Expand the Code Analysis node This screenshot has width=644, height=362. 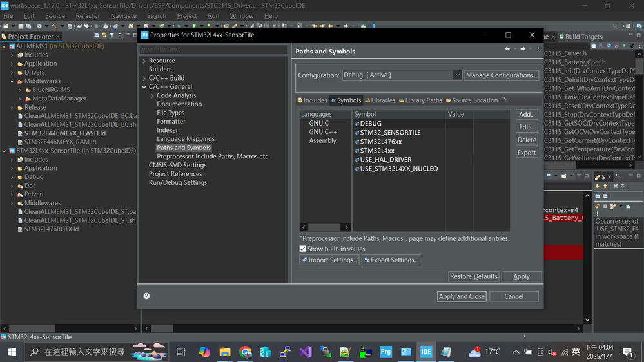coord(152,95)
